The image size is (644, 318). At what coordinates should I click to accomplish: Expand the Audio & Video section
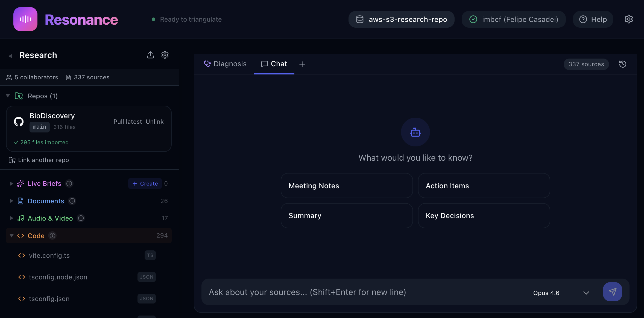[x=11, y=218]
